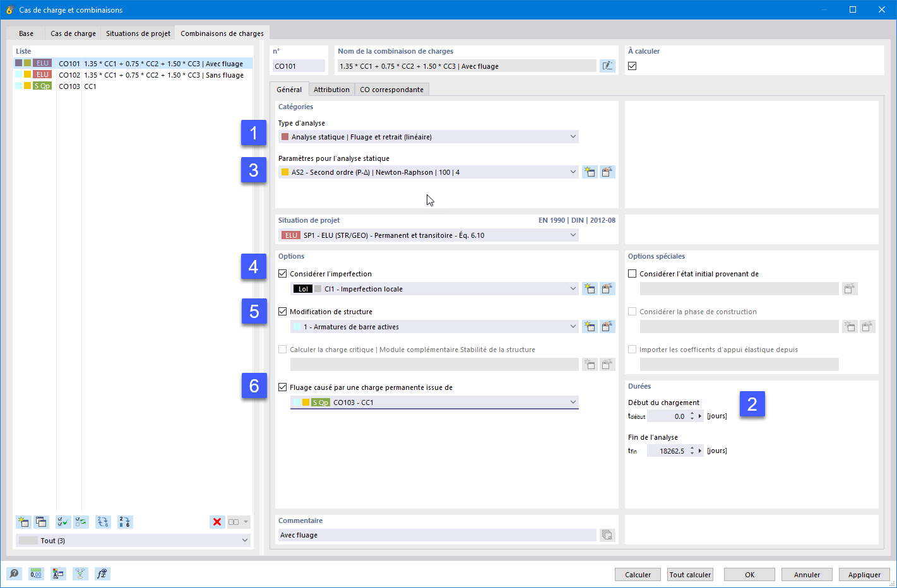Screen dimensions: 897x588
Task: Open the Type d'analyse dropdown
Action: coord(429,137)
